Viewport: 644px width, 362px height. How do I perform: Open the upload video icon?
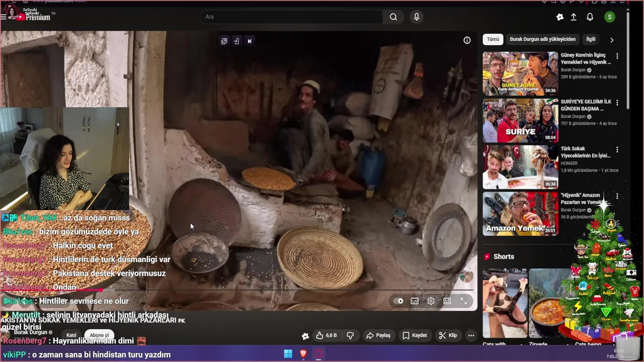pos(574,17)
